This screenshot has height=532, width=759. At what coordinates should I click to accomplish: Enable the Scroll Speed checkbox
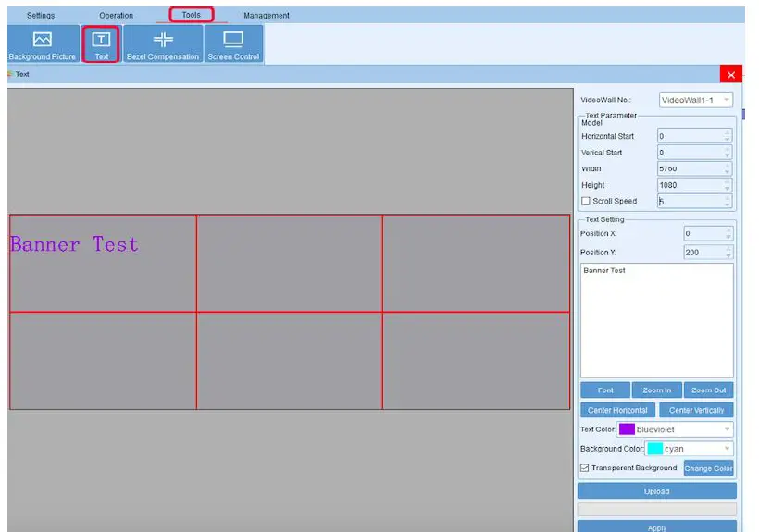click(586, 201)
